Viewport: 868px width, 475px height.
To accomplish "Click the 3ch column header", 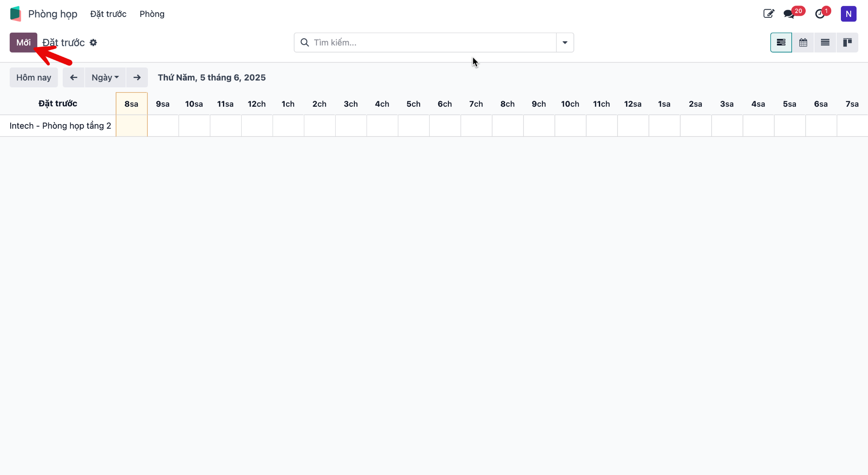I will click(351, 104).
